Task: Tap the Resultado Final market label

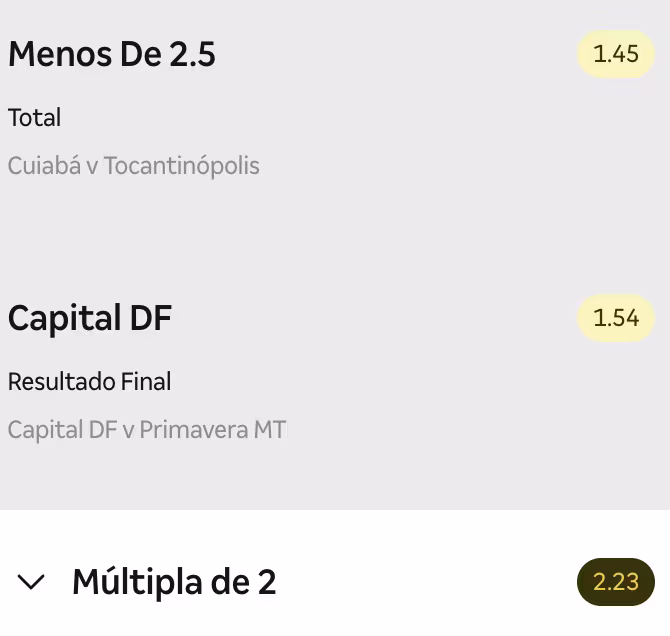Action: pos(90,382)
